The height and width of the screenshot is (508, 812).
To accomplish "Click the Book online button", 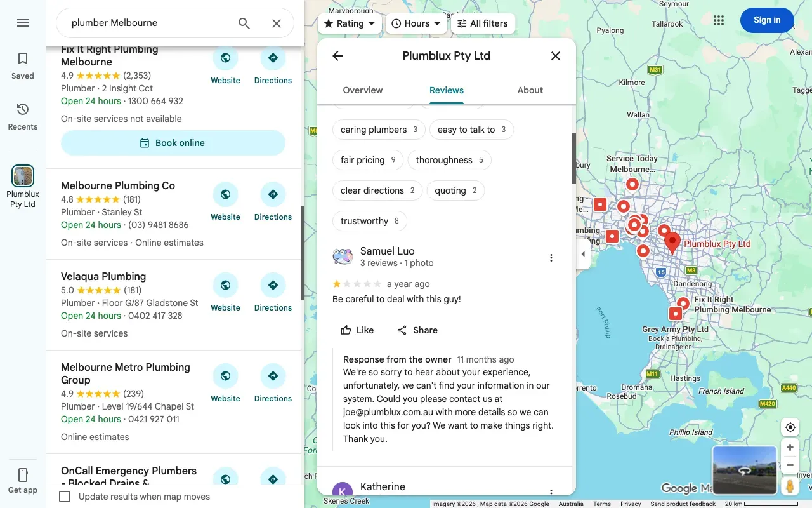I will click(x=173, y=143).
